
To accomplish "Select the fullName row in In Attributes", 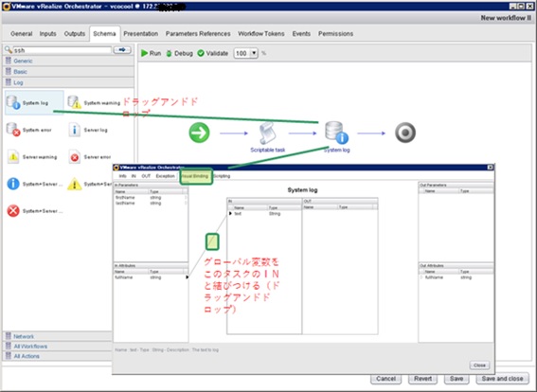I will 151,277.
